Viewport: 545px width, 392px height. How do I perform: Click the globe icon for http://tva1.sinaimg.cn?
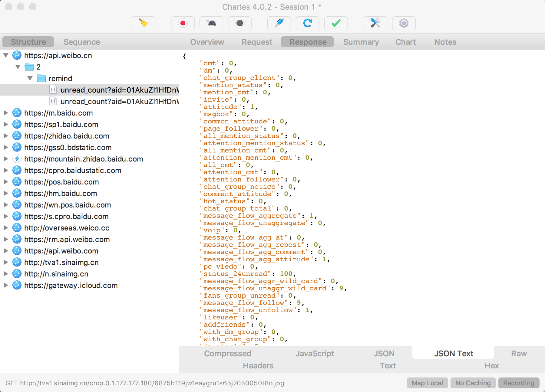17,262
